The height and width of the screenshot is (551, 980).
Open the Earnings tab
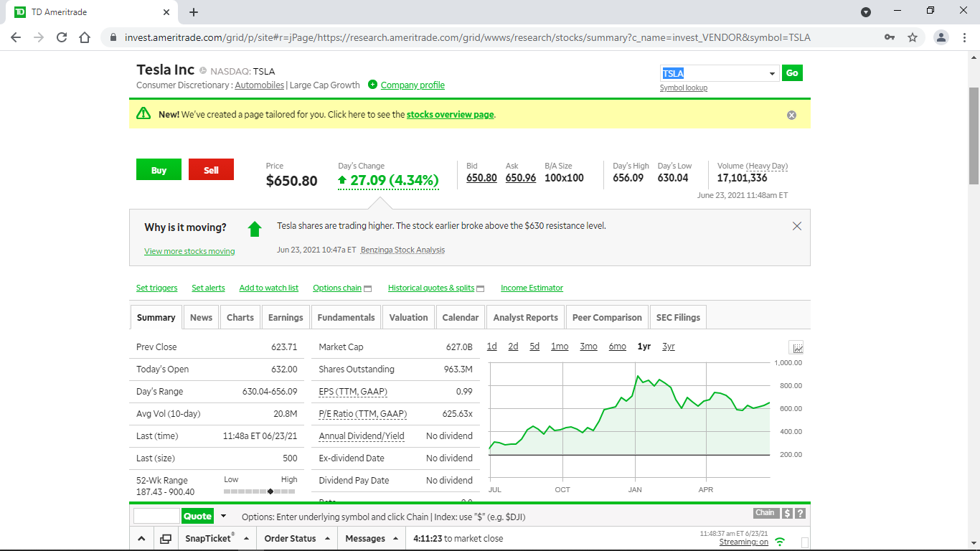tap(286, 317)
